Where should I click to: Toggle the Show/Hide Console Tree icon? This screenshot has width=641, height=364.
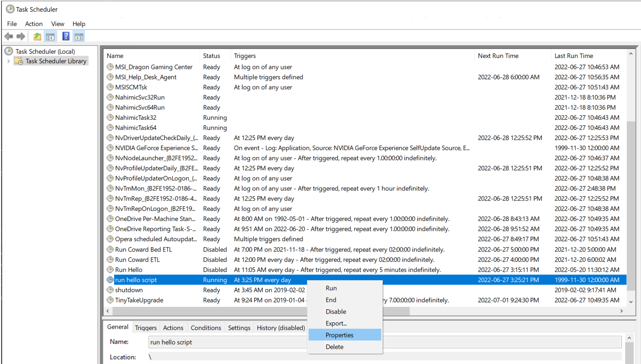[50, 36]
